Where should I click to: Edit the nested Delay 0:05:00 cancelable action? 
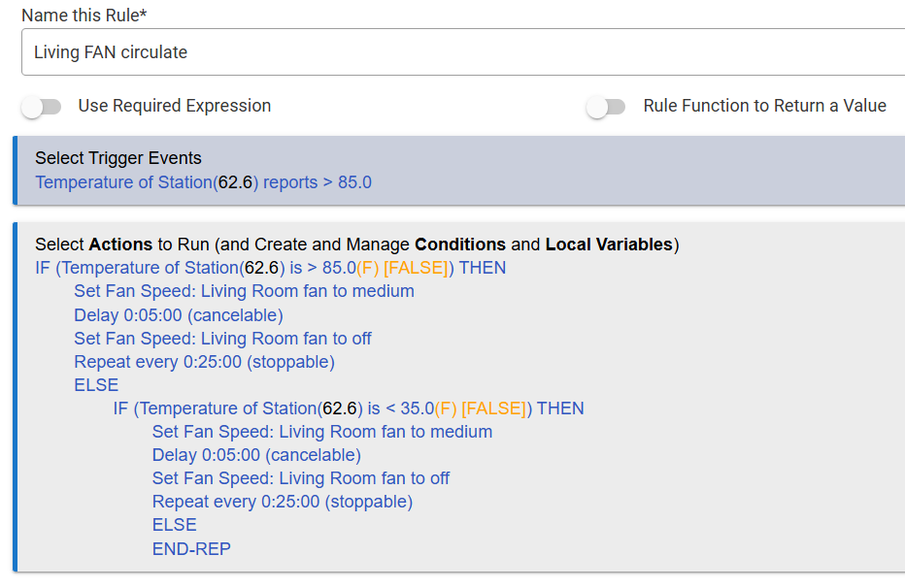tap(256, 455)
